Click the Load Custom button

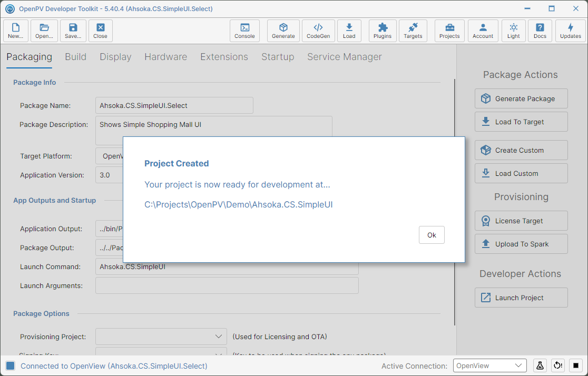tap(521, 174)
